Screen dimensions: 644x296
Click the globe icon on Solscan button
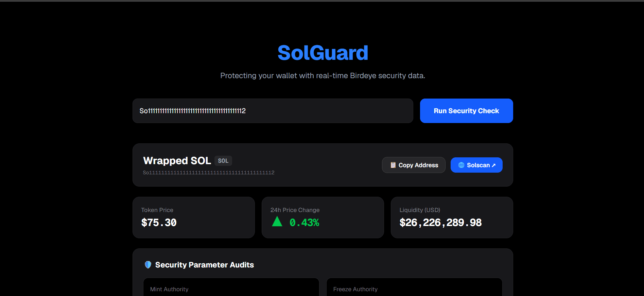coord(461,165)
